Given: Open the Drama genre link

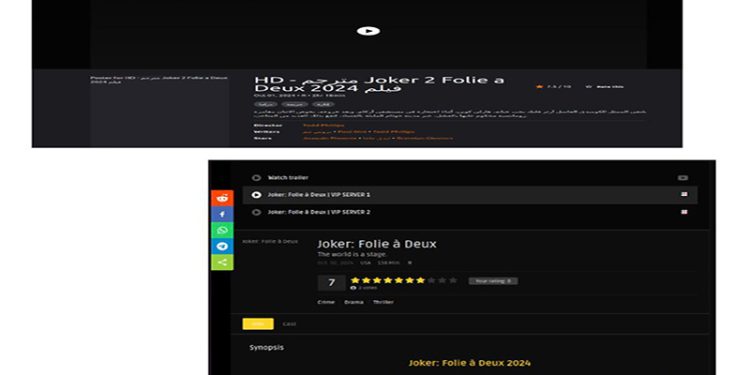Looking at the screenshot, I should 353,302.
